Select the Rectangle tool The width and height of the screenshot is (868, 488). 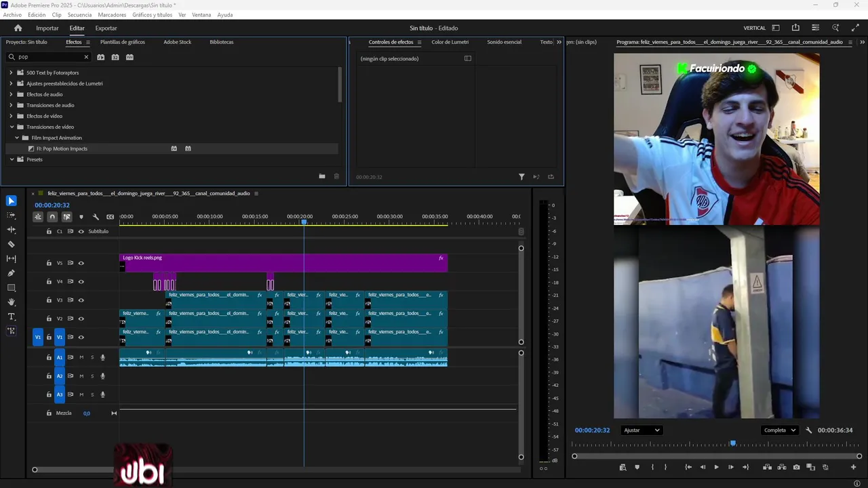[11, 287]
